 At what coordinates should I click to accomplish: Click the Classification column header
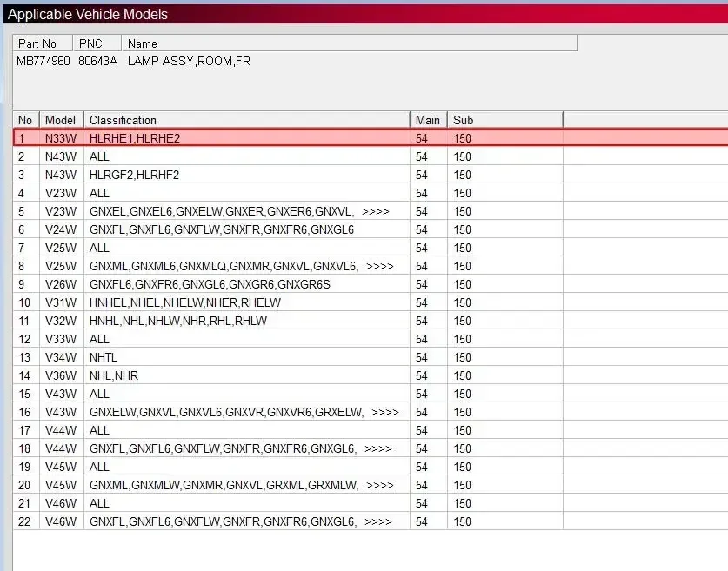pos(247,120)
